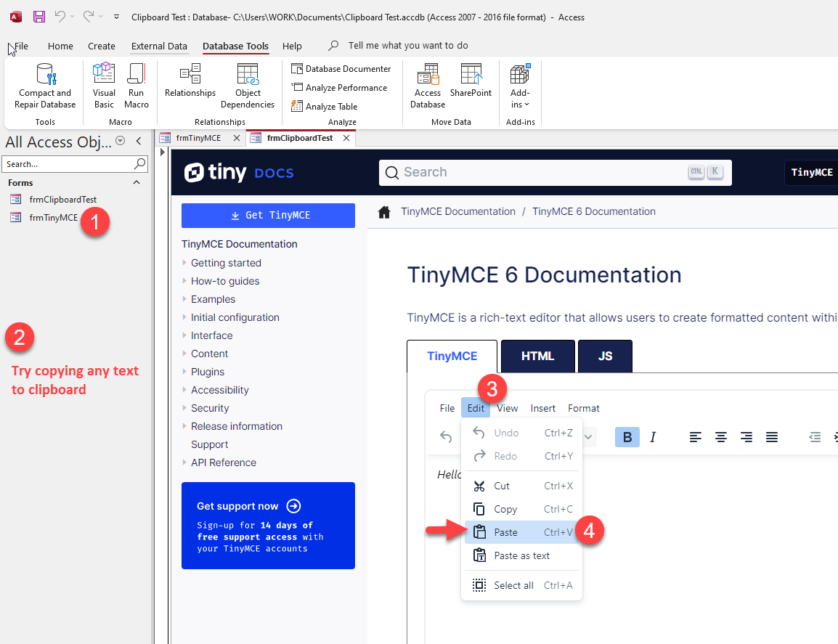Open the File tab

coord(21,46)
